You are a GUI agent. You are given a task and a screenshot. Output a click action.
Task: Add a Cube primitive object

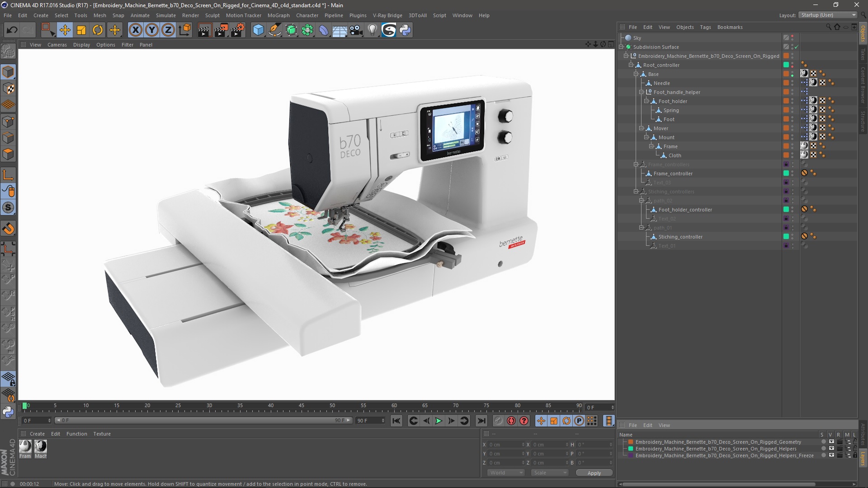pos(258,30)
